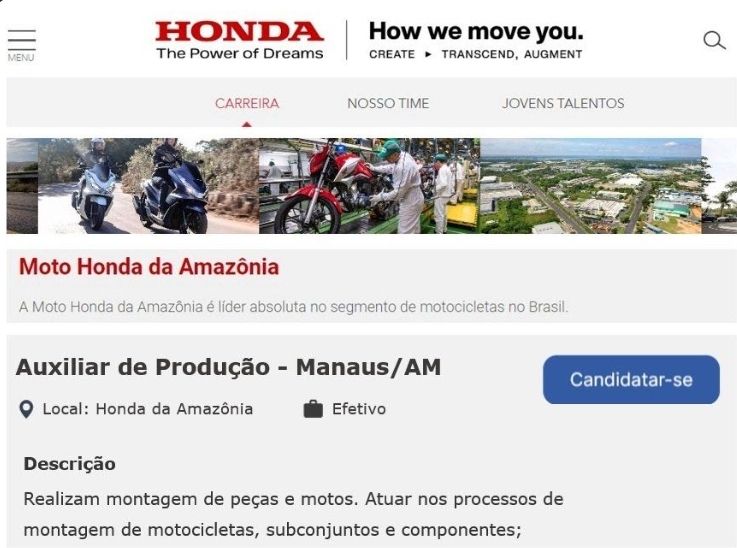Open the hamburger MENU icon
Image resolution: width=737 pixels, height=548 pixels.
pyautogui.click(x=21, y=45)
